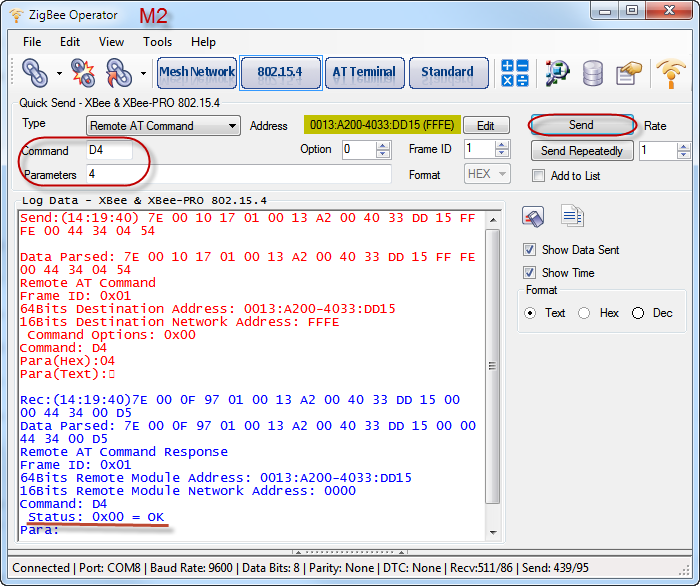Screen dimensions: 700x586
Task: Switch to Mesh Network mode
Action: (x=197, y=73)
